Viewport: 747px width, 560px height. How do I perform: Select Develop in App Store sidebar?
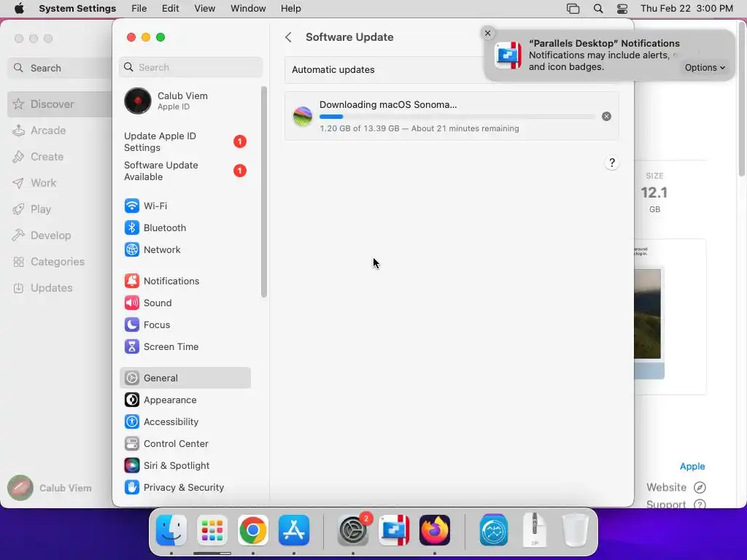tap(60, 236)
